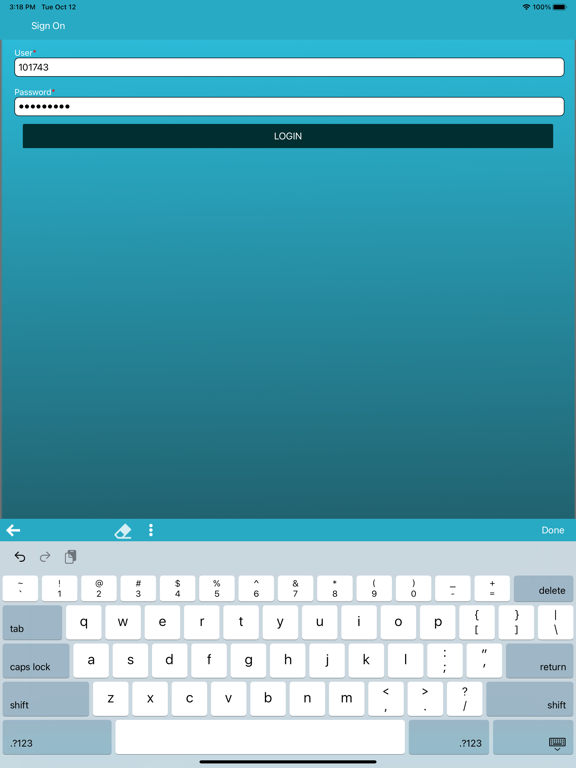
Task: Tap the h key
Action: click(288, 661)
